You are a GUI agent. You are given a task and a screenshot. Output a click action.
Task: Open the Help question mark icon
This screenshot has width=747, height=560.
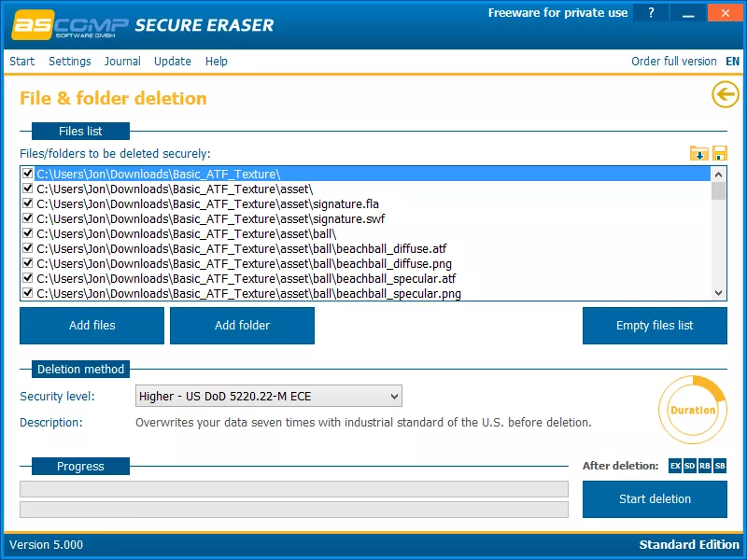click(x=651, y=12)
